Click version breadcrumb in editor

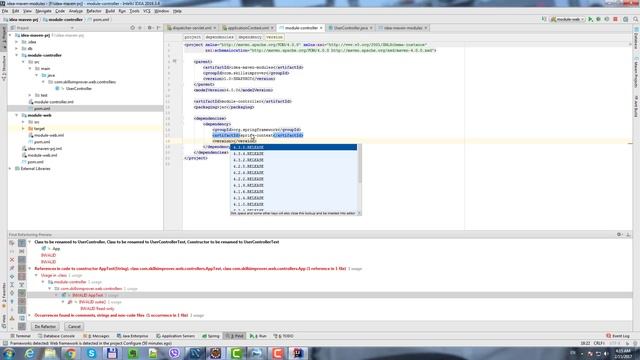tap(274, 37)
